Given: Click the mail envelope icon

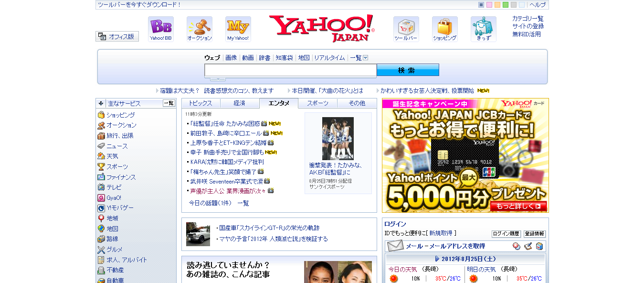Looking at the screenshot, I should coord(395,246).
